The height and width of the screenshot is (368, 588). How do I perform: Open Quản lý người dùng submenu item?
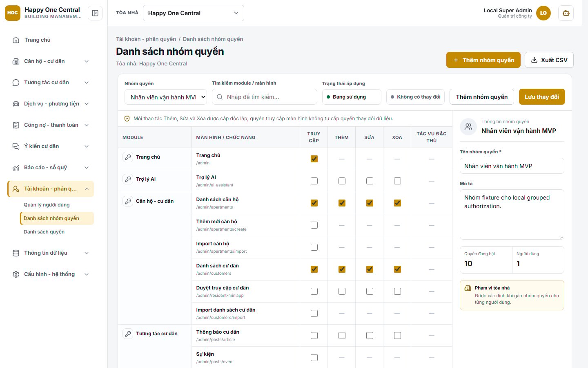click(47, 205)
